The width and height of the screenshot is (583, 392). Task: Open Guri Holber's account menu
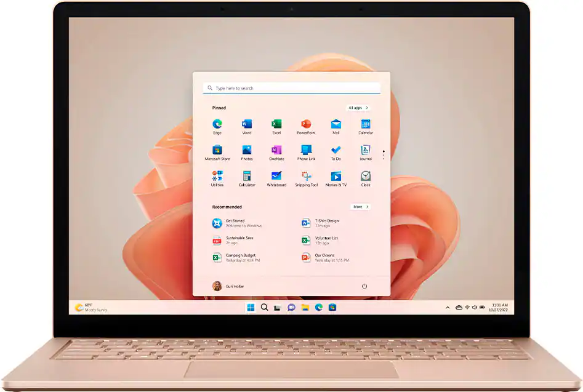pos(229,286)
